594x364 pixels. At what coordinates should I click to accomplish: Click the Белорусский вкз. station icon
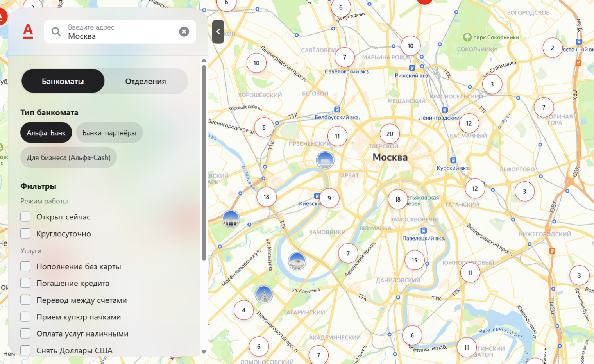point(337,110)
